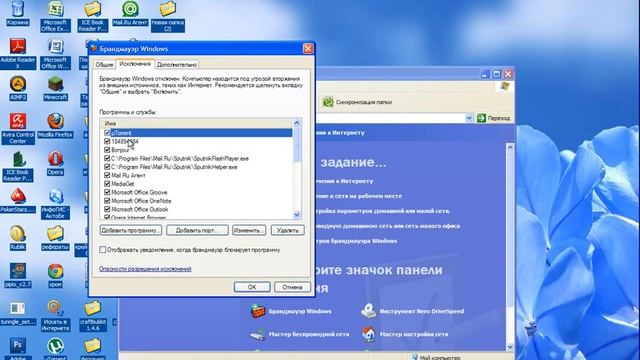The height and width of the screenshot is (360, 640).
Task: Uncheck the μTorrent exception checkbox
Action: 107,133
